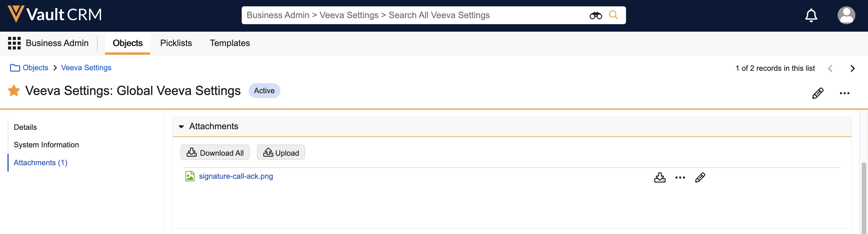868x234 pixels.
Task: Click the binoculars advanced search icon
Action: pos(595,16)
